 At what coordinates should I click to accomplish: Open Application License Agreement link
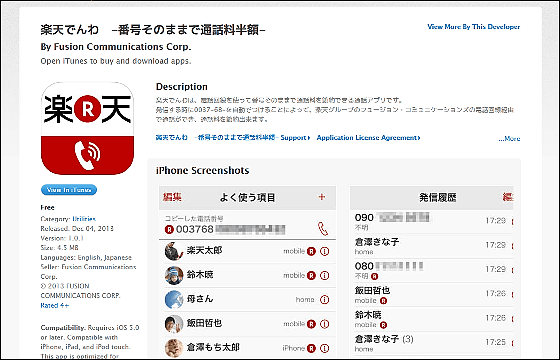[369, 138]
